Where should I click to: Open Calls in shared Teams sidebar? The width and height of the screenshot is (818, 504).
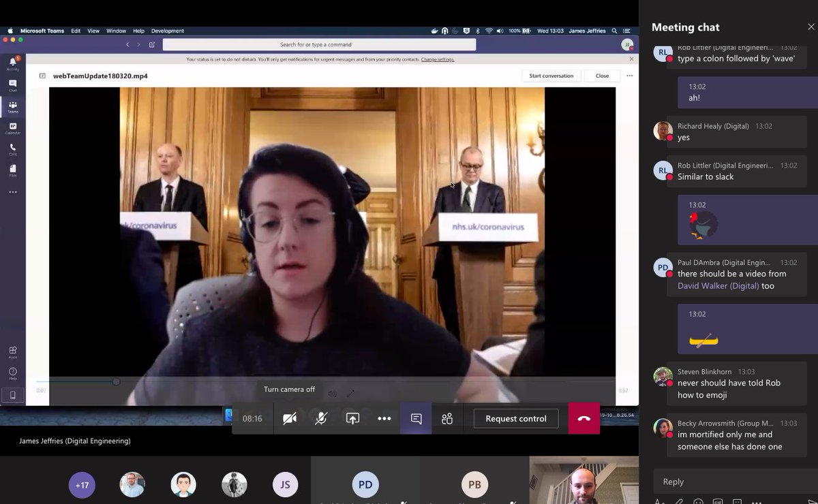(12, 149)
